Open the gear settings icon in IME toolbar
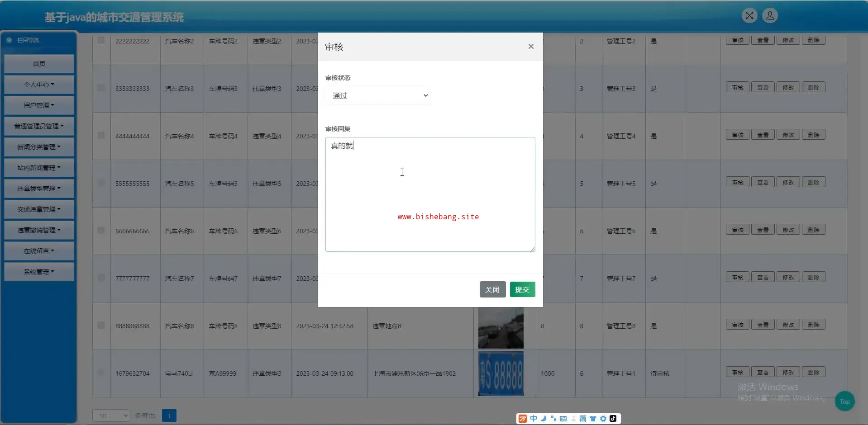The width and height of the screenshot is (868, 425). tap(603, 419)
